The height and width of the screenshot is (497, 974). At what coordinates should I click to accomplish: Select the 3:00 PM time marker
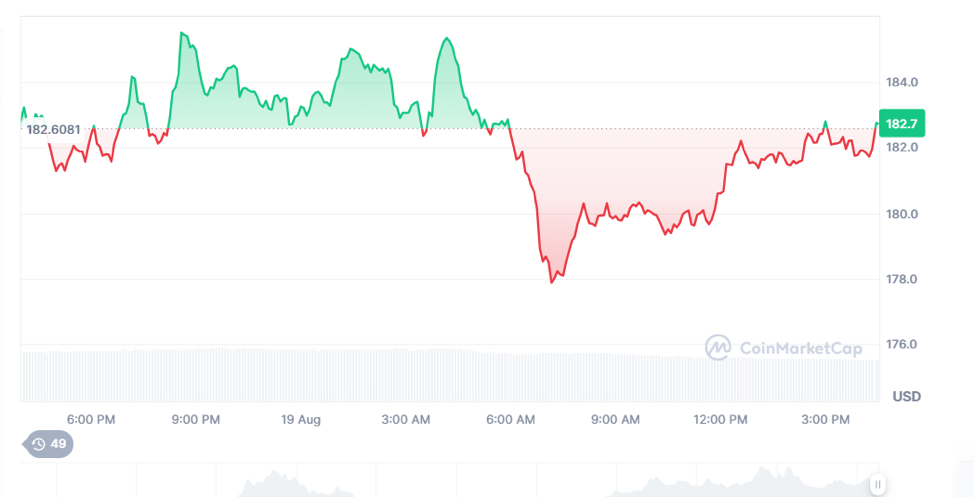coord(826,420)
